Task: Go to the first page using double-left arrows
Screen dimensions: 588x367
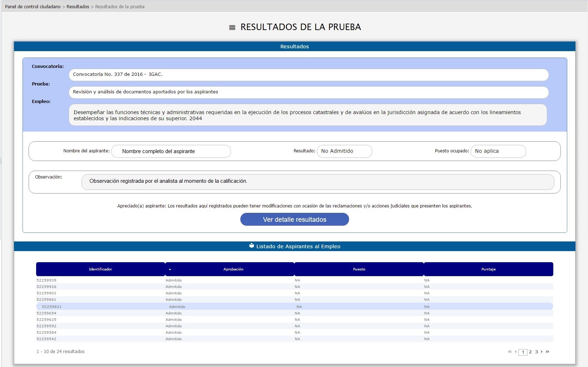Action: pos(510,352)
